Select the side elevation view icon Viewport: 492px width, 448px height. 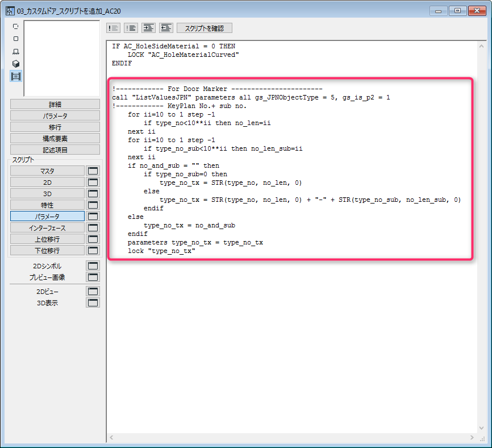(x=16, y=51)
